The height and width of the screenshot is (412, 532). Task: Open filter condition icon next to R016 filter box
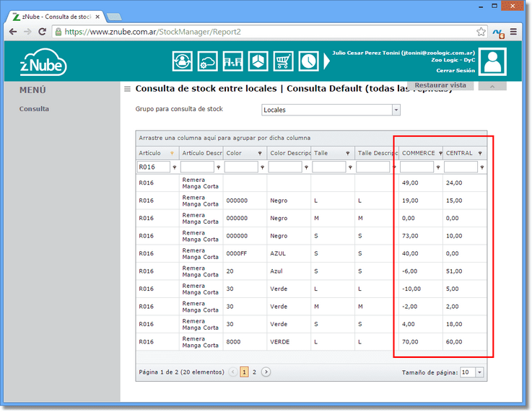point(175,167)
